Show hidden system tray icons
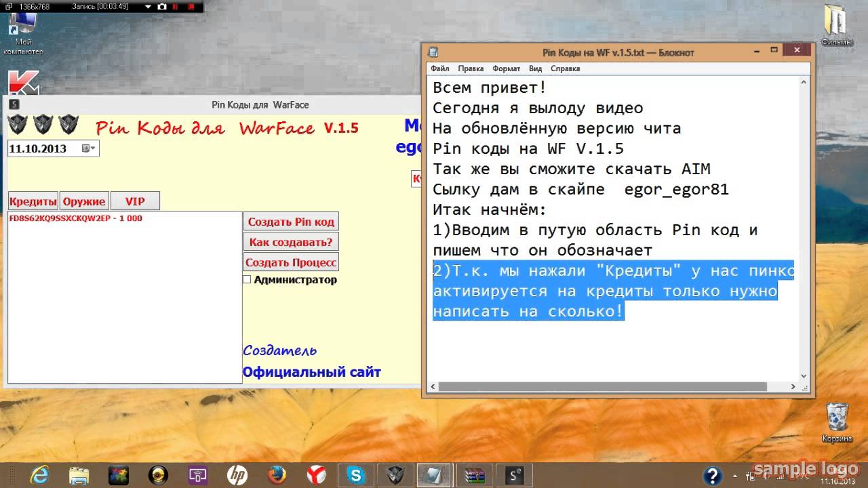This screenshot has width=868, height=488. [x=736, y=475]
